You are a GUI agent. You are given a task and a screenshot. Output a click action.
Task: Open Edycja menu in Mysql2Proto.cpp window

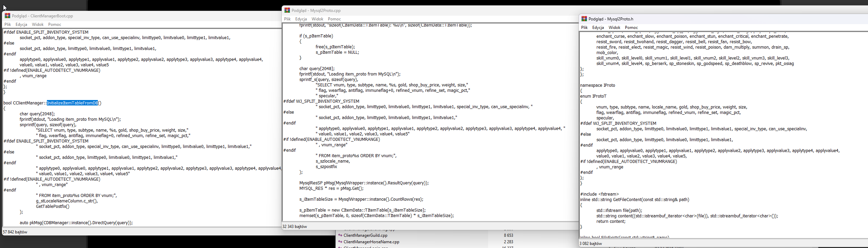point(301,19)
